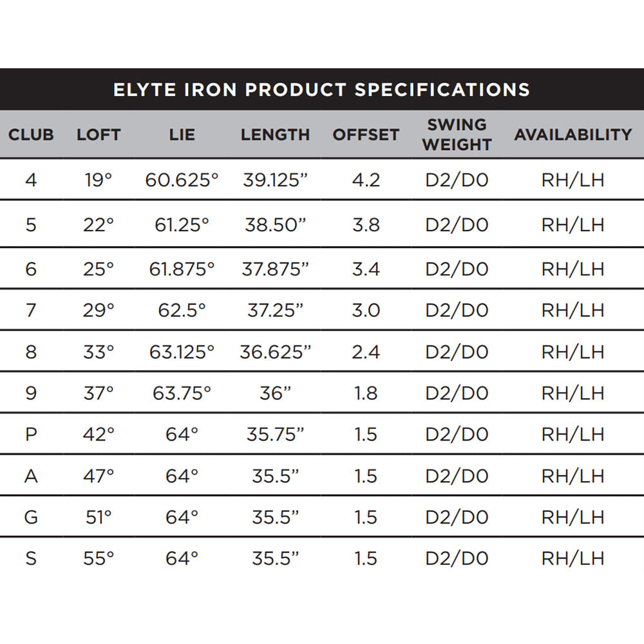Click the 60.625° lie value
Image resolution: width=644 pixels, height=644 pixels.
point(182,180)
